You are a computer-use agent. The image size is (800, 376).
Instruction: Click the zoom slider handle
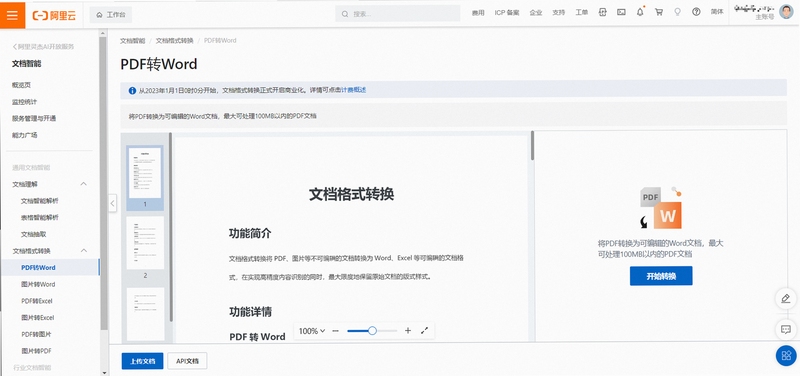pyautogui.click(x=372, y=331)
